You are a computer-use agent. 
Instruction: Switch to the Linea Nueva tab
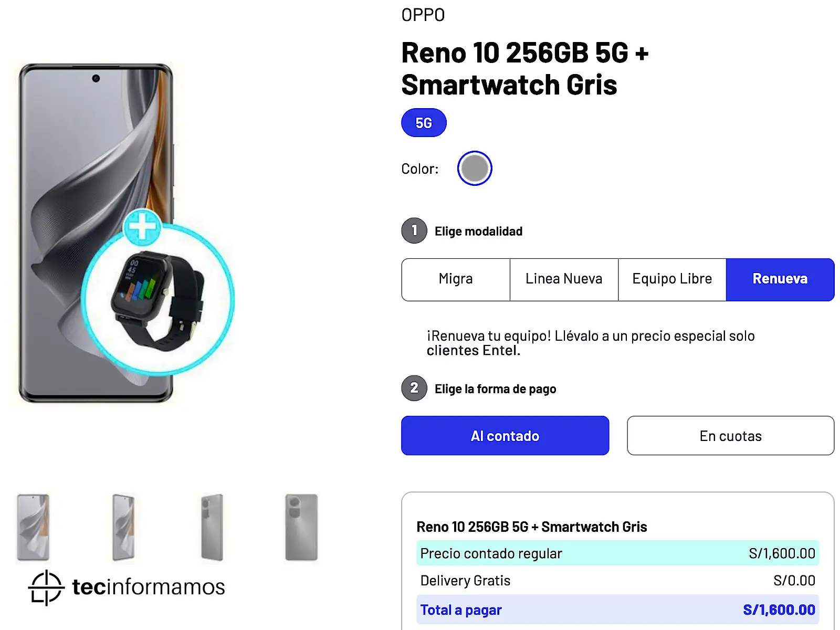[564, 279]
